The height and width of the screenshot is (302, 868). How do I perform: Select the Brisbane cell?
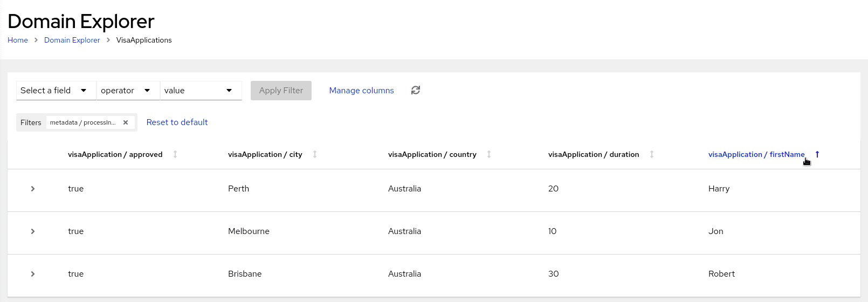[x=245, y=274]
